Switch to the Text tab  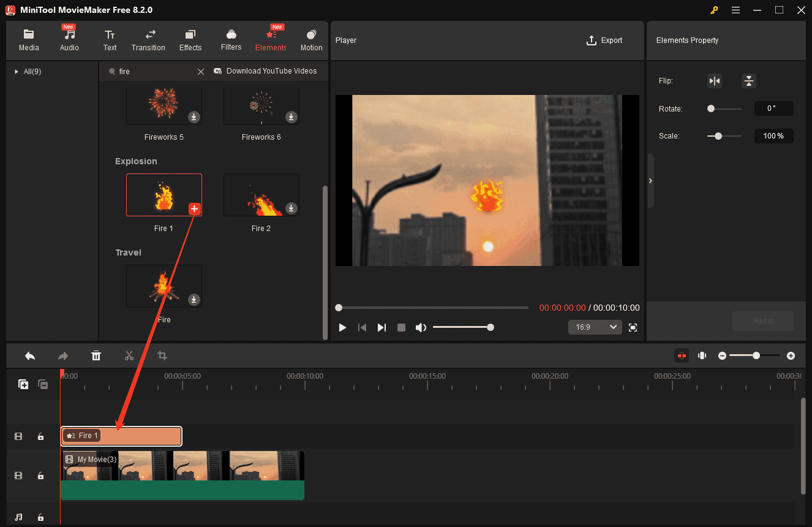(x=110, y=40)
